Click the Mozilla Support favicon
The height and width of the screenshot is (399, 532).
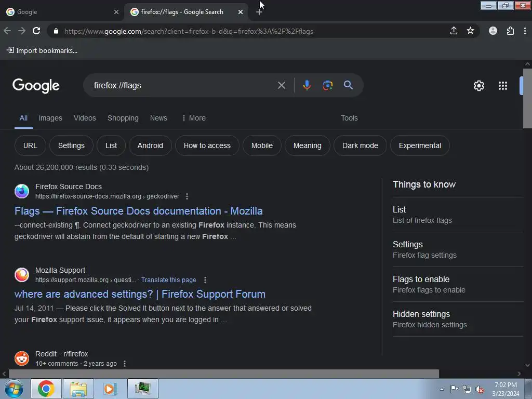tap(22, 275)
